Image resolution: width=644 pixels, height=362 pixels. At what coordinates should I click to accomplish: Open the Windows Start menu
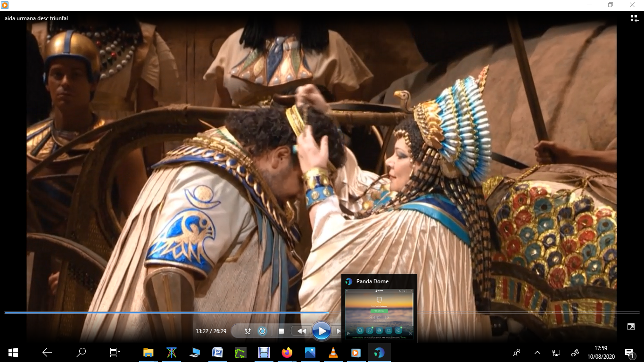[x=13, y=352]
